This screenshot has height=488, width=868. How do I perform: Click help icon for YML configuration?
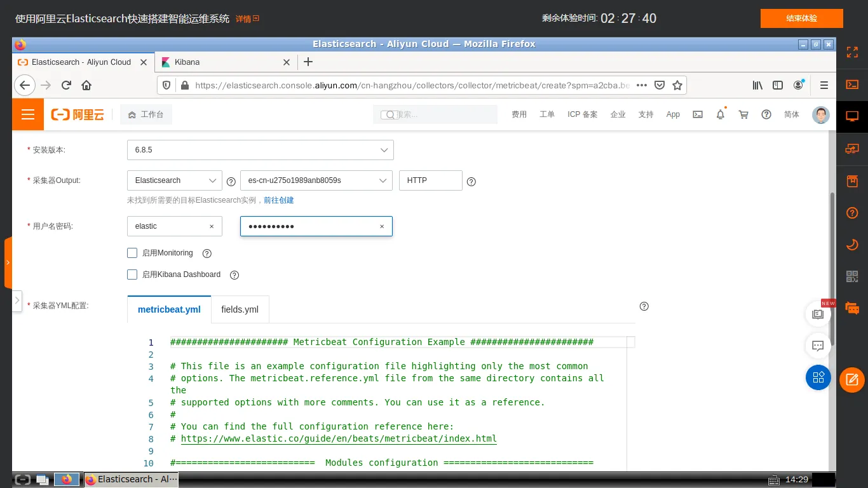[x=644, y=306]
